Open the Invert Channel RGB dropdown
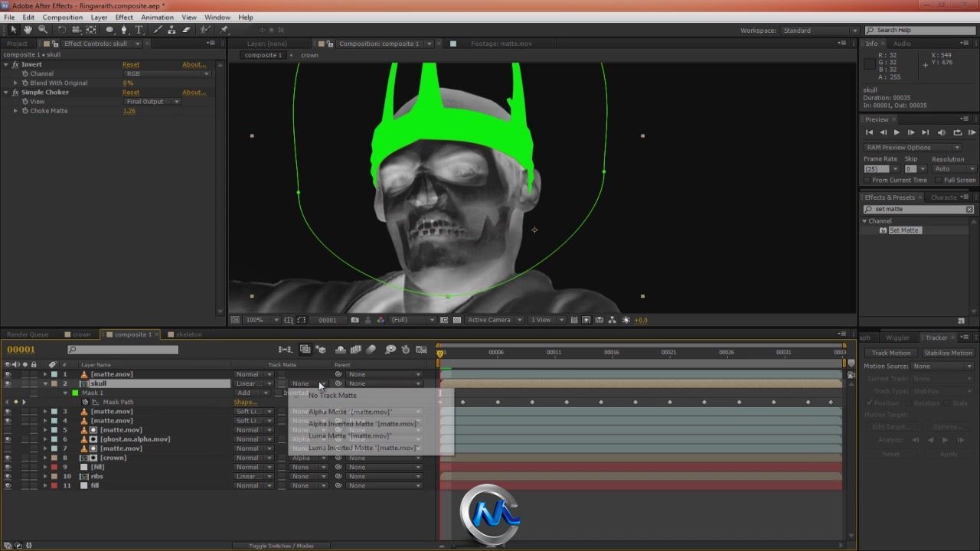The height and width of the screenshot is (551, 980). [x=167, y=73]
